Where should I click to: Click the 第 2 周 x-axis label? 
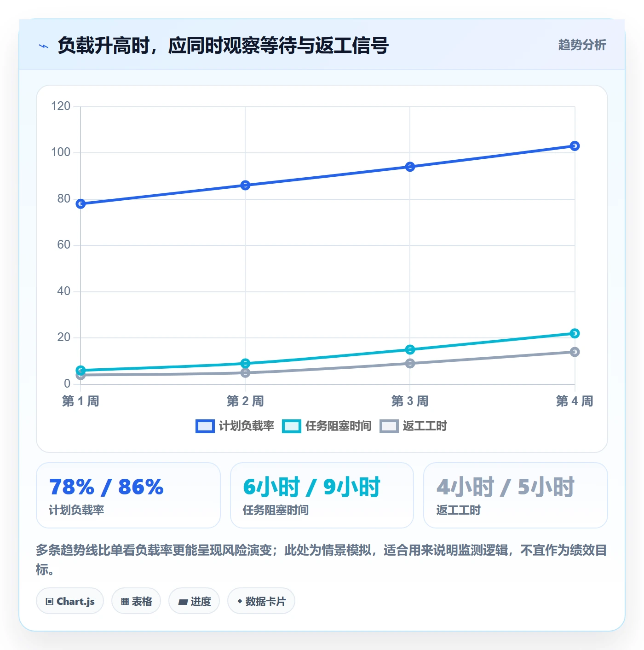point(245,401)
